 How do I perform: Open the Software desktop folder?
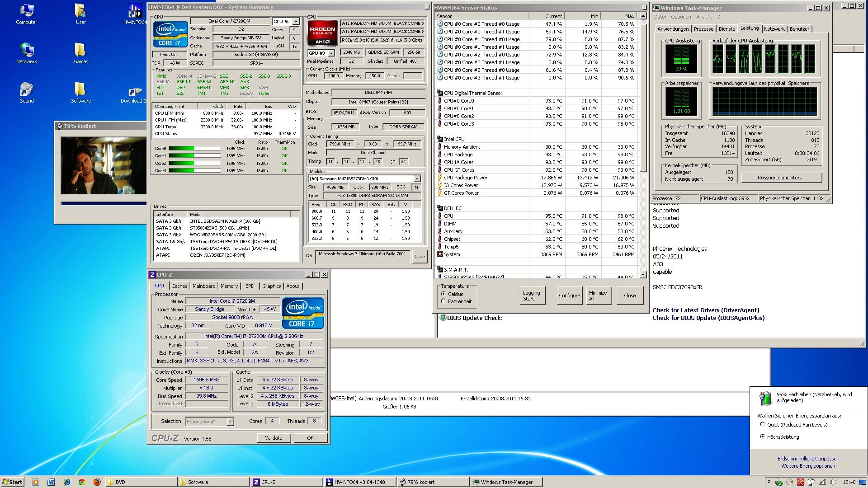[80, 93]
